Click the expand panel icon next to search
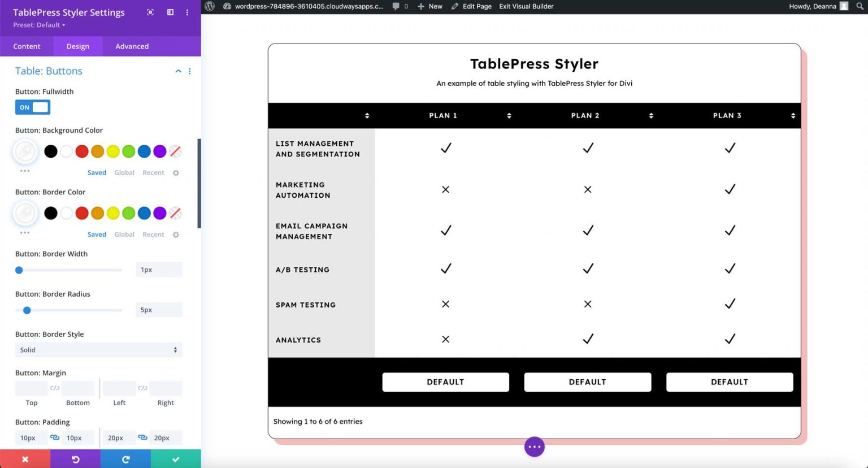This screenshot has width=868, height=468. [170, 12]
